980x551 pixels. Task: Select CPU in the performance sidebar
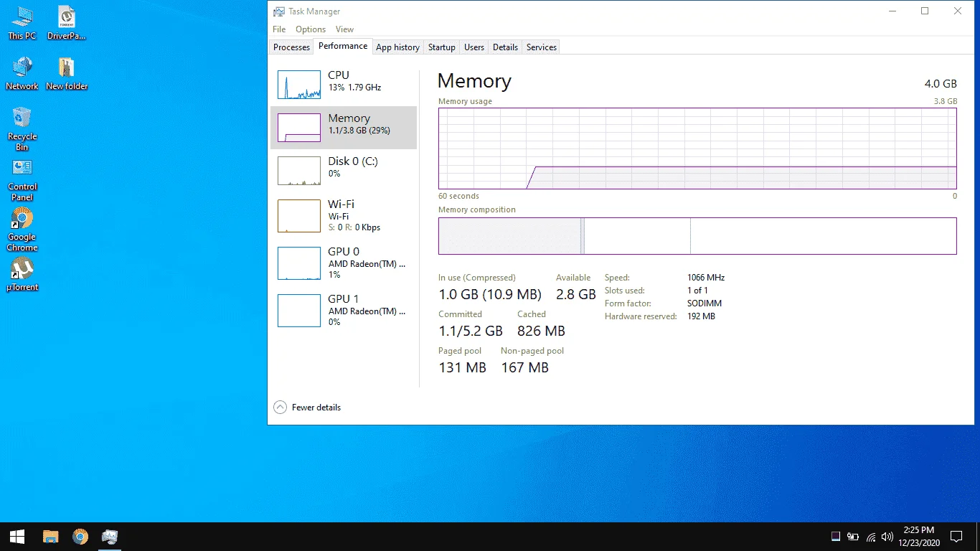[344, 85]
